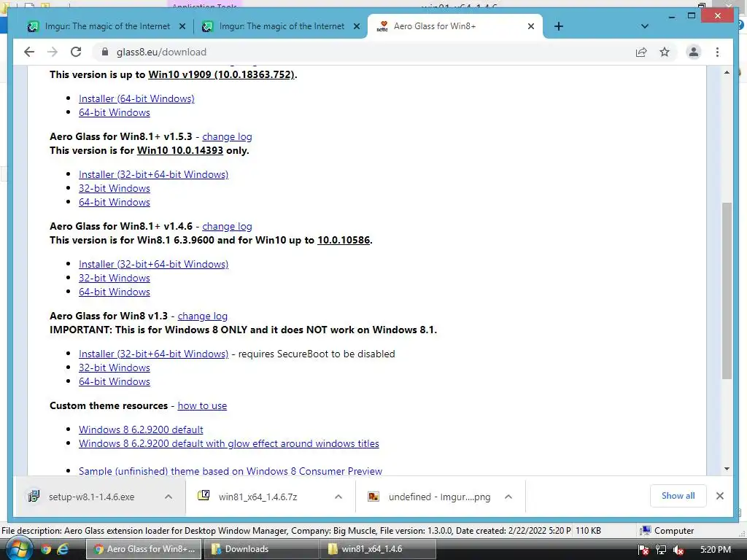Click the 10.0.10586 version text
Image resolution: width=747 pixels, height=560 pixels.
pyautogui.click(x=344, y=240)
